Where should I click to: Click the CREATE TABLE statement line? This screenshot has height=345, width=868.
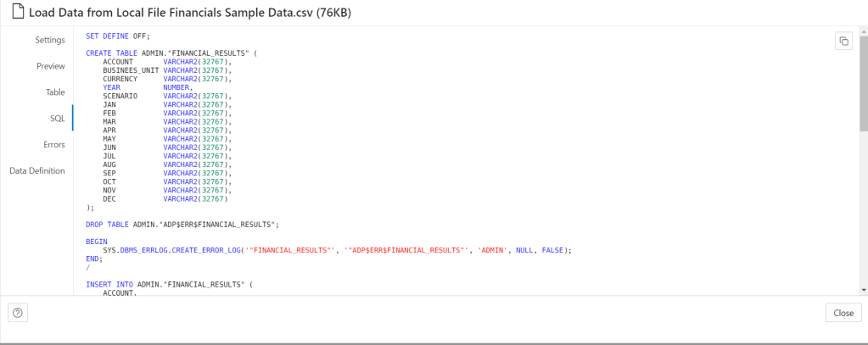coord(170,53)
